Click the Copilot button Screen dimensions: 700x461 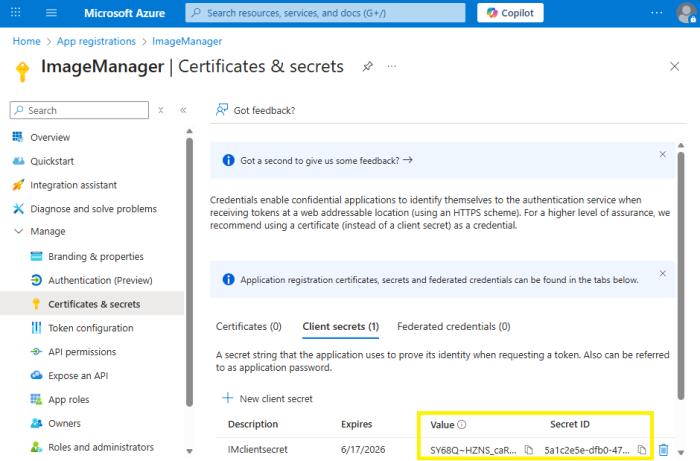point(510,13)
